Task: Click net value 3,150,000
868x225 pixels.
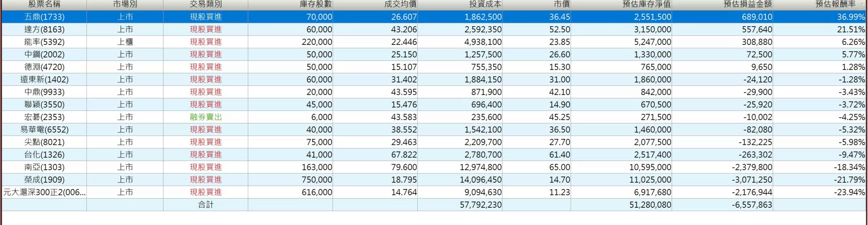Action: (x=652, y=30)
